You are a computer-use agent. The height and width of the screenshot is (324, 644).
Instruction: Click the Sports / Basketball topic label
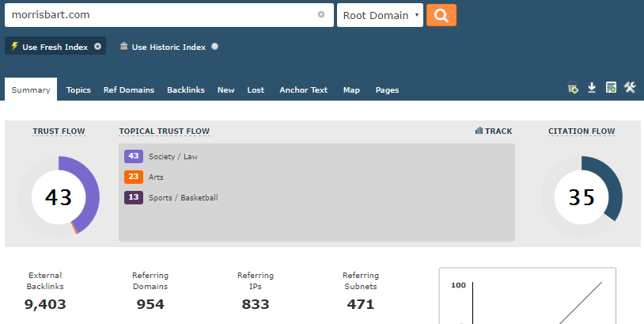[x=184, y=198]
